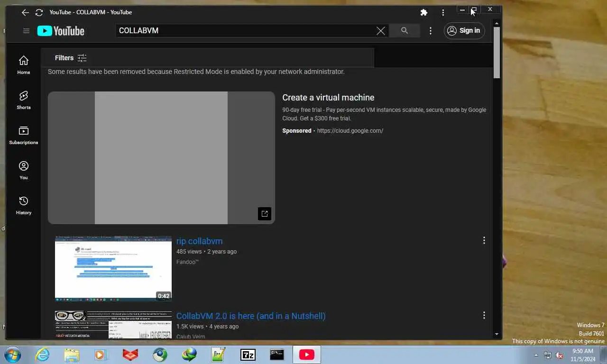Viewport: 607px width, 364px height.
Task: Open the Filters options
Action: [x=71, y=58]
